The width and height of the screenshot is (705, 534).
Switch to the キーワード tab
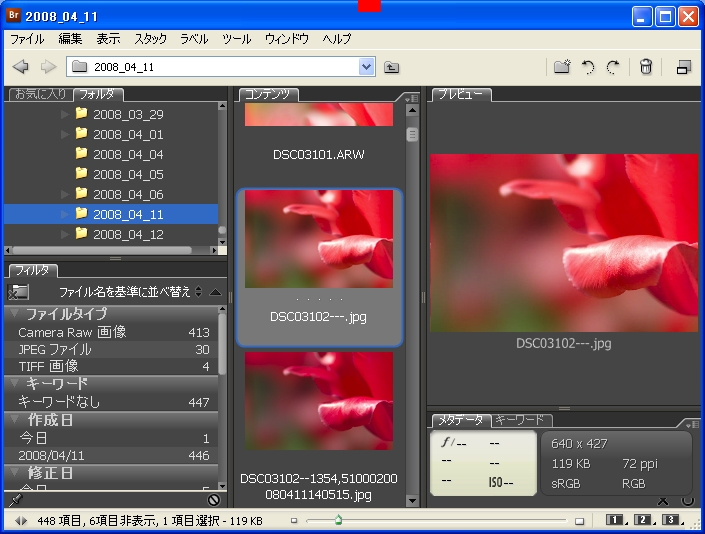(x=520, y=420)
